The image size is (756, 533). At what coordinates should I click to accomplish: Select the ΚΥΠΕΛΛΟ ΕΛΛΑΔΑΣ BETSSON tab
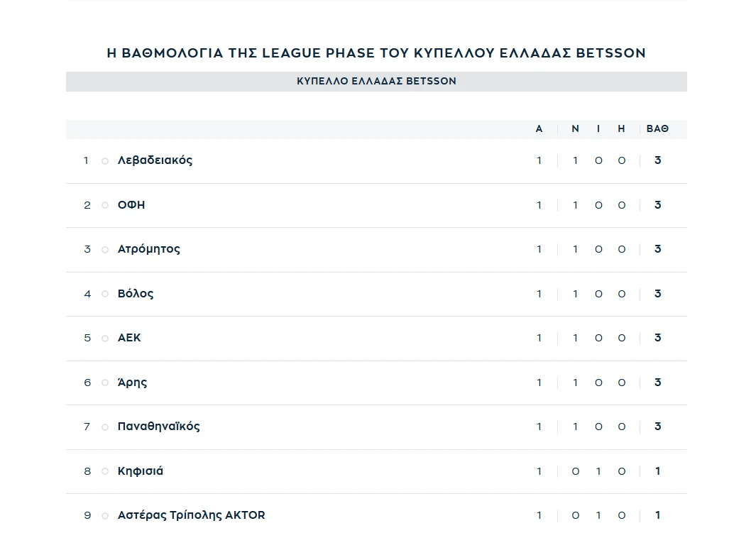(x=376, y=82)
